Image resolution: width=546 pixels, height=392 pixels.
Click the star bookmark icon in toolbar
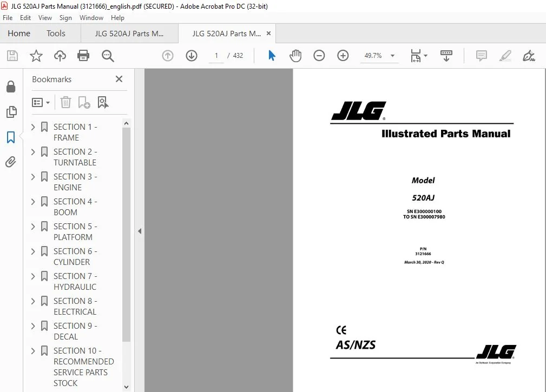[x=36, y=56]
